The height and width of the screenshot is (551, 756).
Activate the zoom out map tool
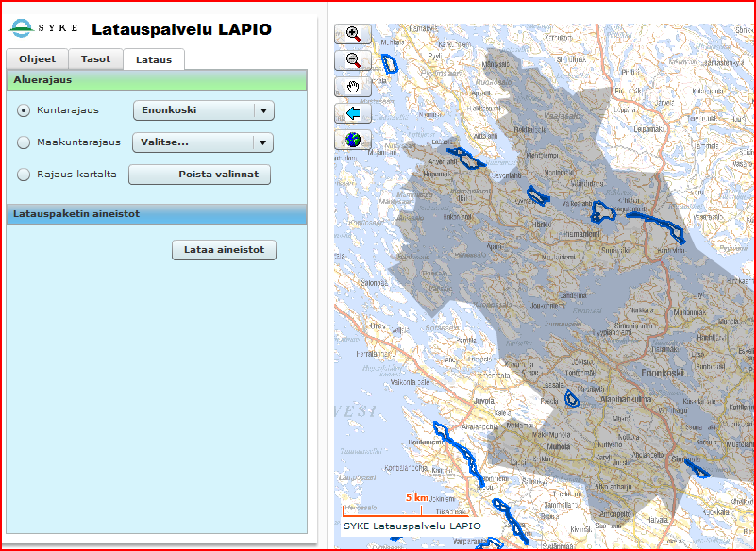coord(353,60)
